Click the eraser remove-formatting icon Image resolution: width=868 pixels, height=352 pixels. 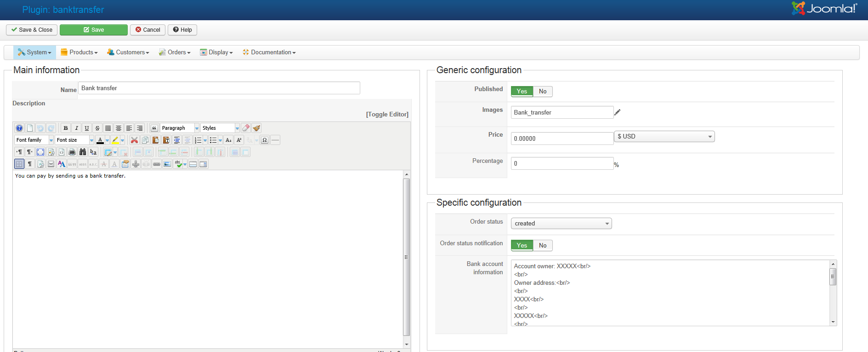pos(246,128)
